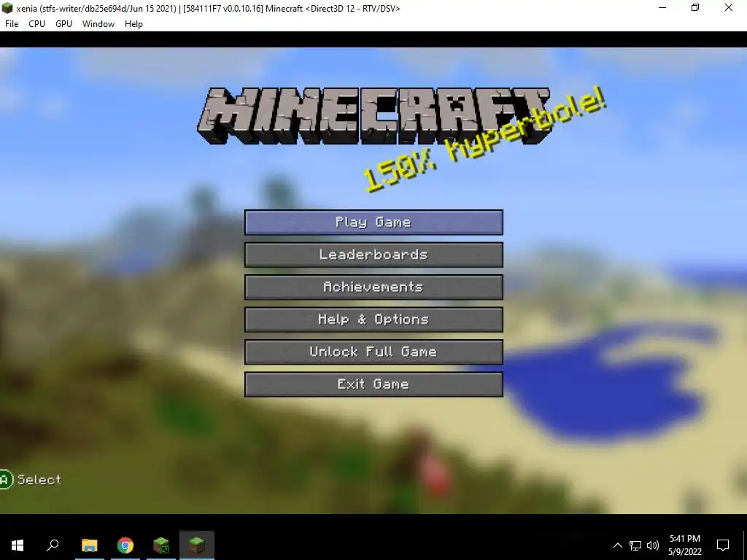Click the A button Select prompt icon
Image resolution: width=747 pixels, height=560 pixels.
[x=5, y=480]
